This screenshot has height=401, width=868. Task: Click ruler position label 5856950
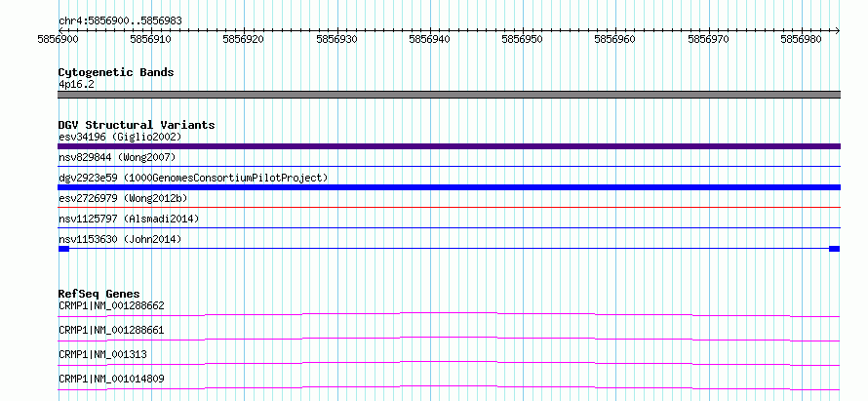pyautogui.click(x=522, y=39)
